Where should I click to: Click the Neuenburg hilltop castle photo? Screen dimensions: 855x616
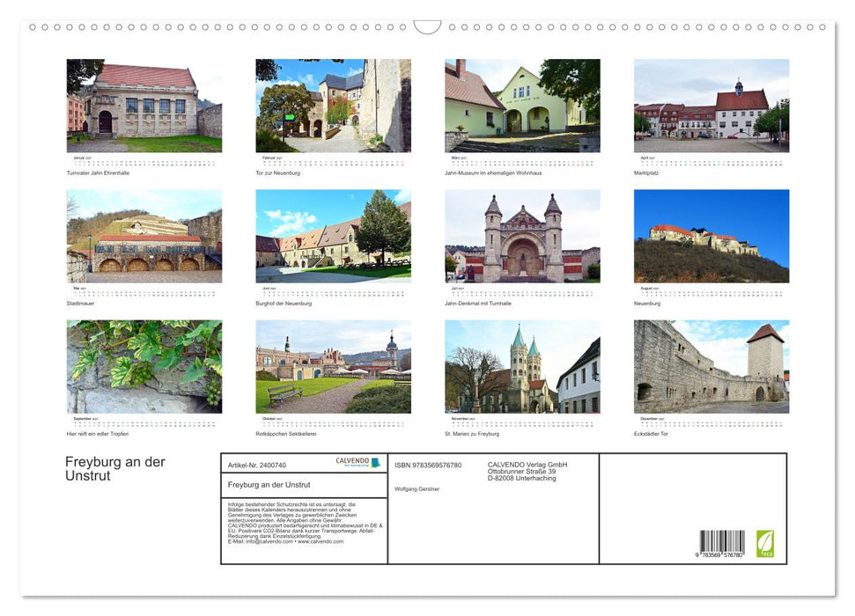click(711, 236)
